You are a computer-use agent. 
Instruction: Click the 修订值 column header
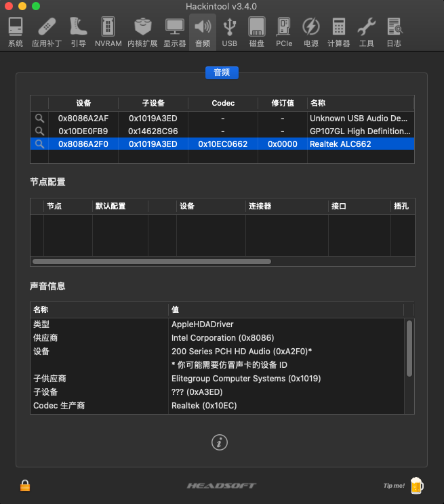click(283, 103)
